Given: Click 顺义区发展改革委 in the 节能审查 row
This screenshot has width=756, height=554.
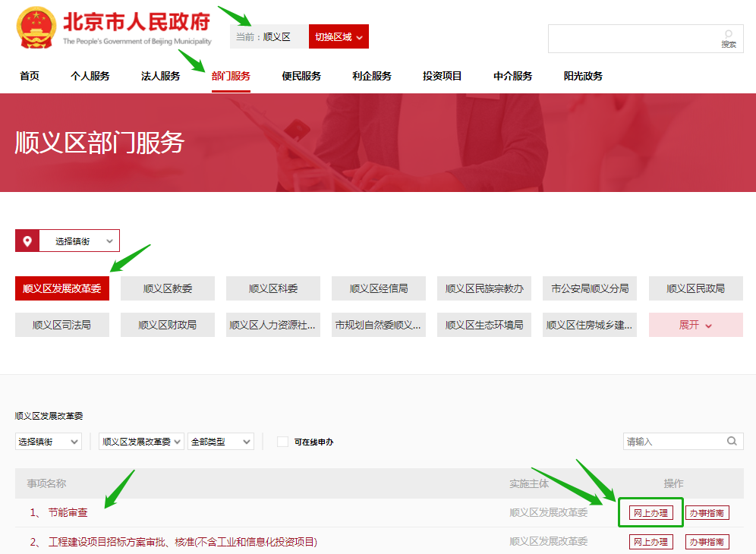Looking at the screenshot, I should point(549,512).
